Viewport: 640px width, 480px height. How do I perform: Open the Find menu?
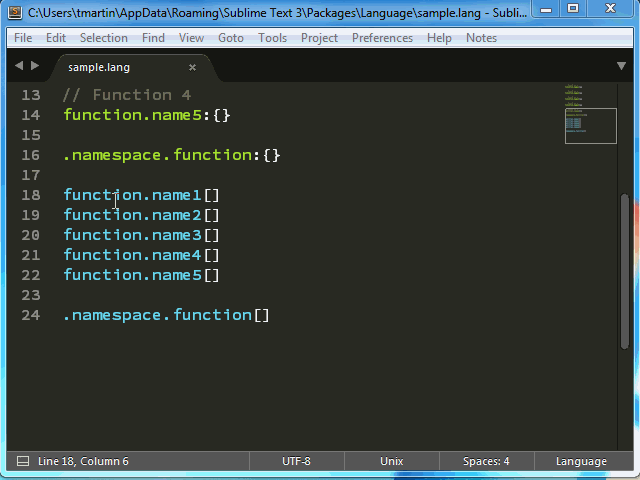pos(153,38)
